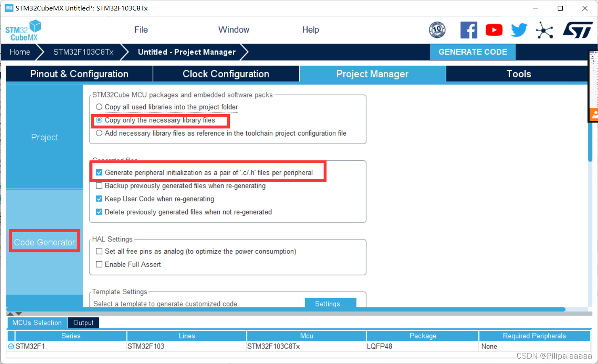Click the horizontal blue scrollbar above bottom panel
This screenshot has height=364, width=598.
click(286, 310)
